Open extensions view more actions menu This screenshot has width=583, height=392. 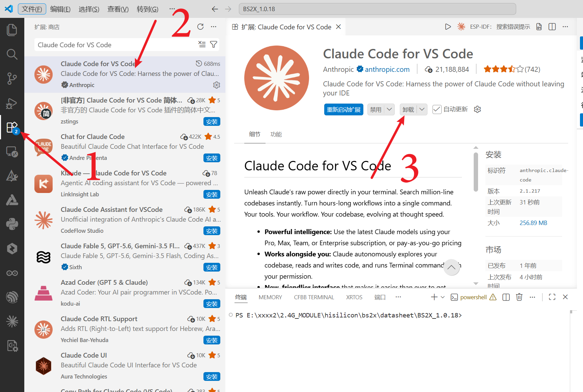(214, 27)
